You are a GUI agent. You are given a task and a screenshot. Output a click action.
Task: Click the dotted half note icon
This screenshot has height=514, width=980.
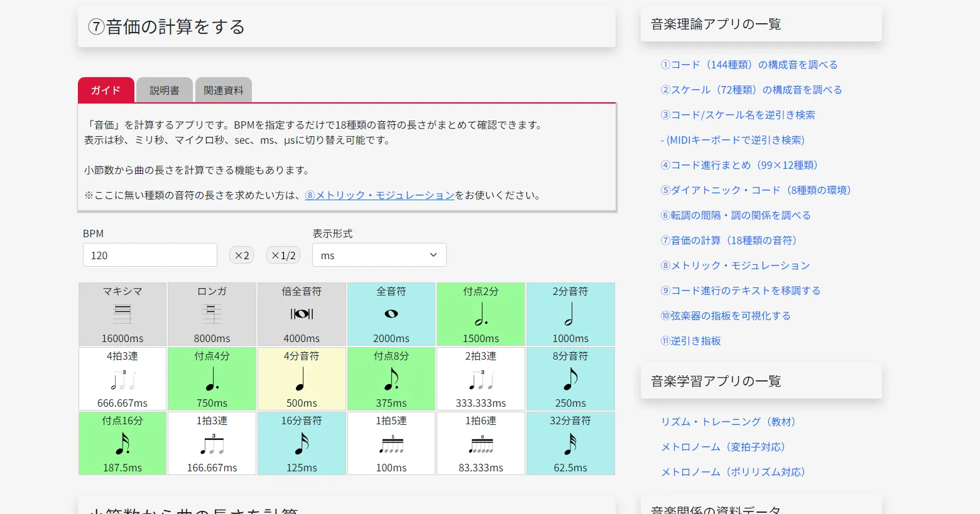tap(481, 314)
